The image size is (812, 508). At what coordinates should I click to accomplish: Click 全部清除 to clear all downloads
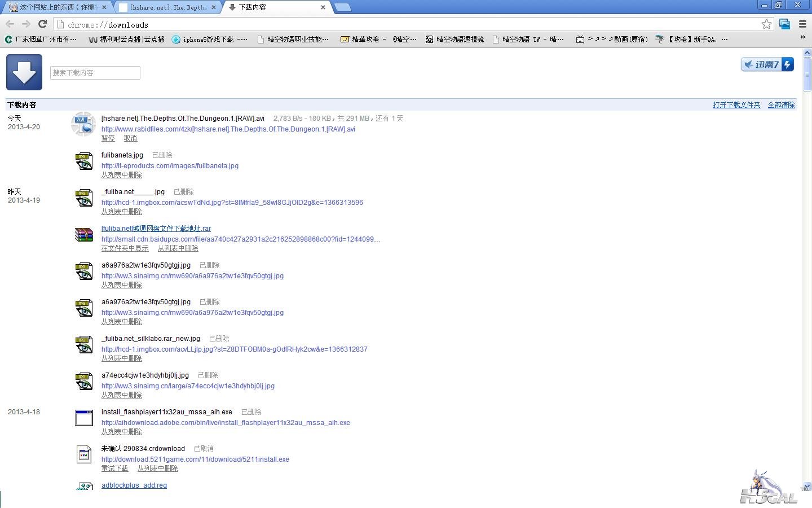pos(781,105)
